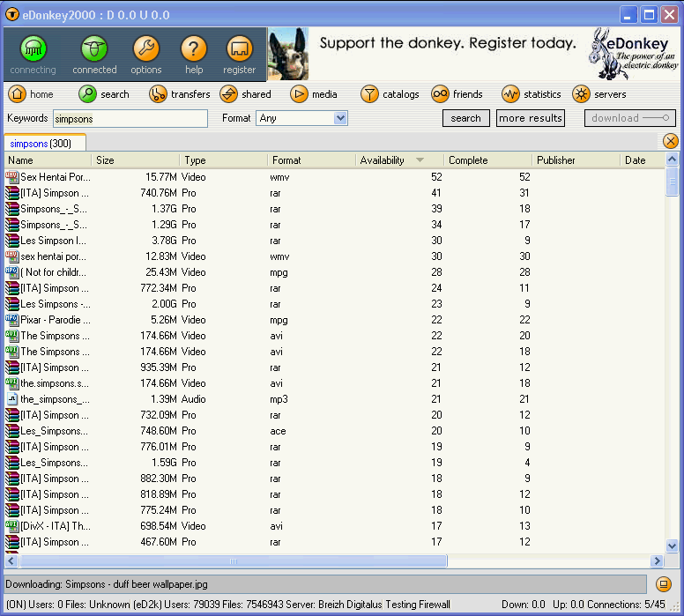Select the ( Not for childr... row
Screen dimensions: 684x616
pyautogui.click(x=334, y=272)
